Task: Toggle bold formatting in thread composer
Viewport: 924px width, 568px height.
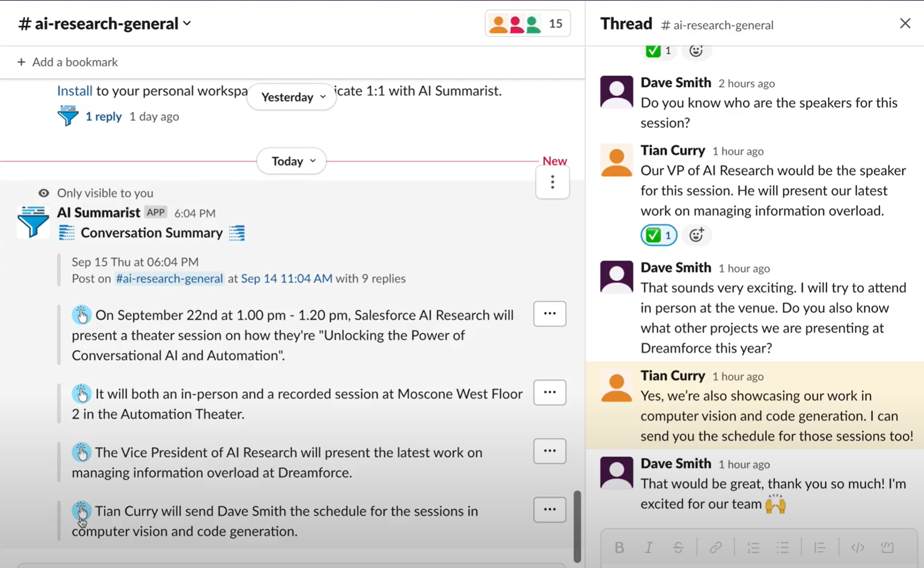Action: click(x=619, y=547)
